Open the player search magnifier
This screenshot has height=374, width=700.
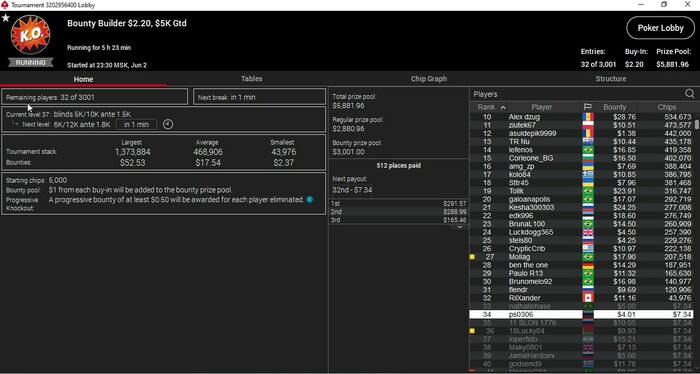click(x=690, y=94)
